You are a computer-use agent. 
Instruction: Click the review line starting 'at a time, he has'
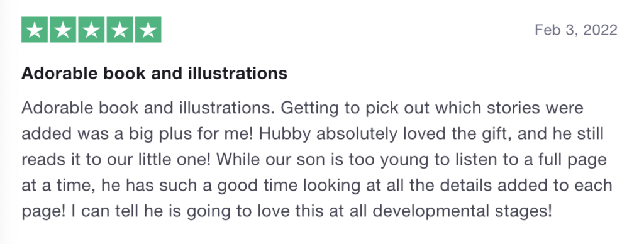317,186
